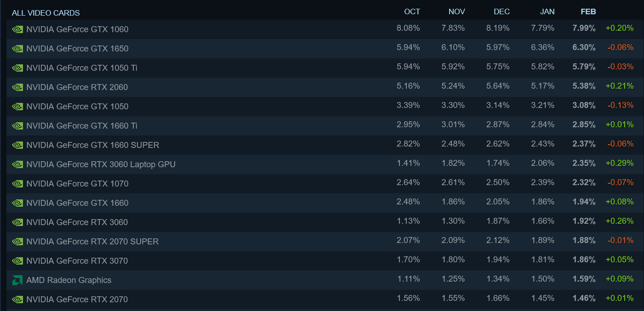Viewport: 644px width, 311px height.
Task: Click the NVIDIA GeForce GTX 1660 Ti name
Action: [x=82, y=126]
